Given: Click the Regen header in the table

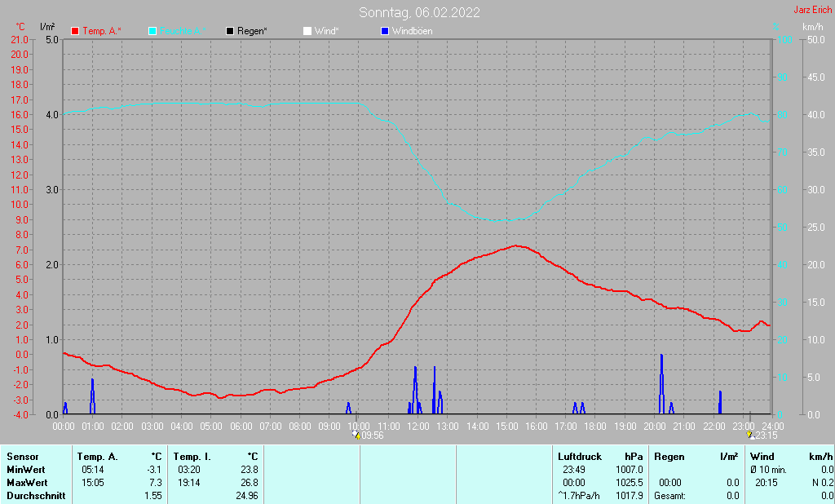Looking at the screenshot, I should pyautogui.click(x=669, y=457).
